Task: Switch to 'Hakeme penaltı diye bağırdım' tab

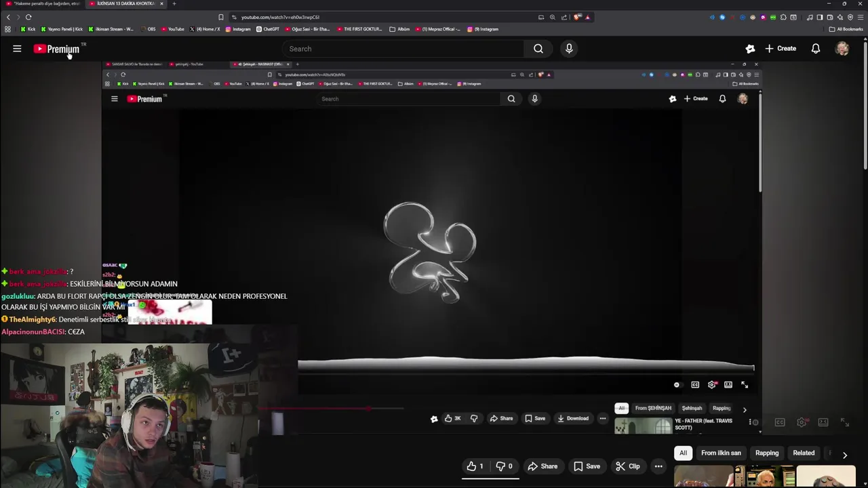Action: (43, 3)
